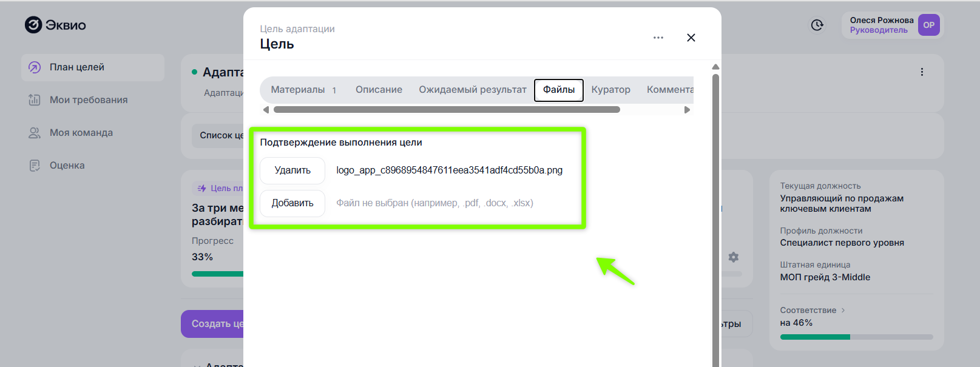This screenshot has height=367, width=980.
Task: Click the uploaded logo_app png file name
Action: [x=450, y=170]
